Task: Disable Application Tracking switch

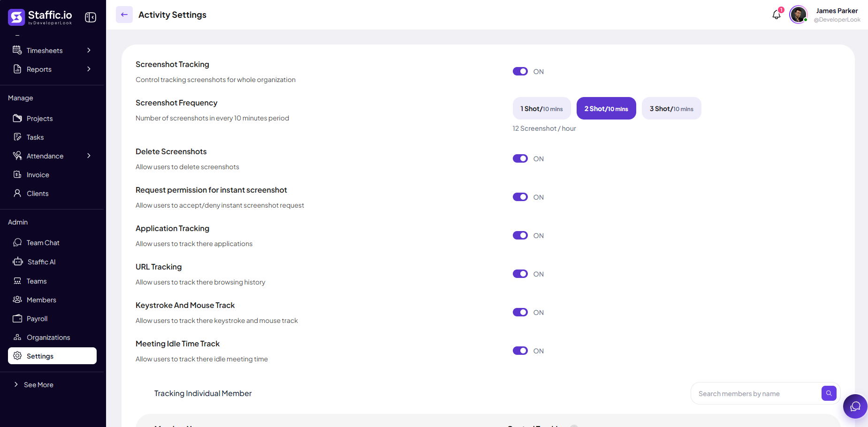Action: pos(520,235)
